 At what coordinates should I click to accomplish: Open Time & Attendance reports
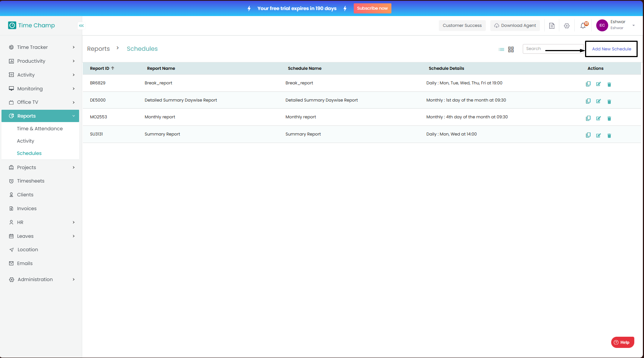click(x=40, y=128)
